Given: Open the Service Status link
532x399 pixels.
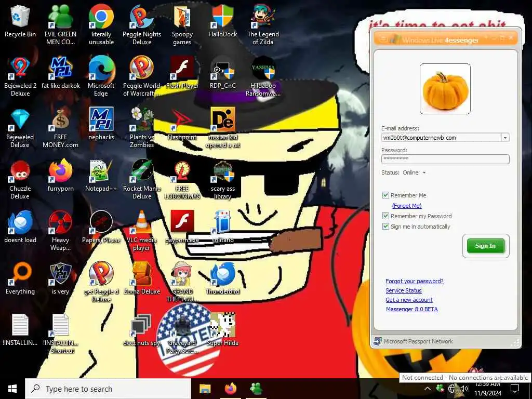Looking at the screenshot, I should coord(403,290).
